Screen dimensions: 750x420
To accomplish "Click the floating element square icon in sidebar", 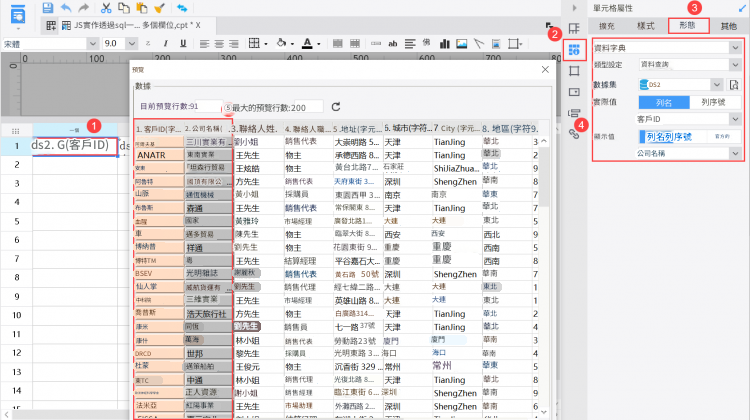I will (574, 71).
